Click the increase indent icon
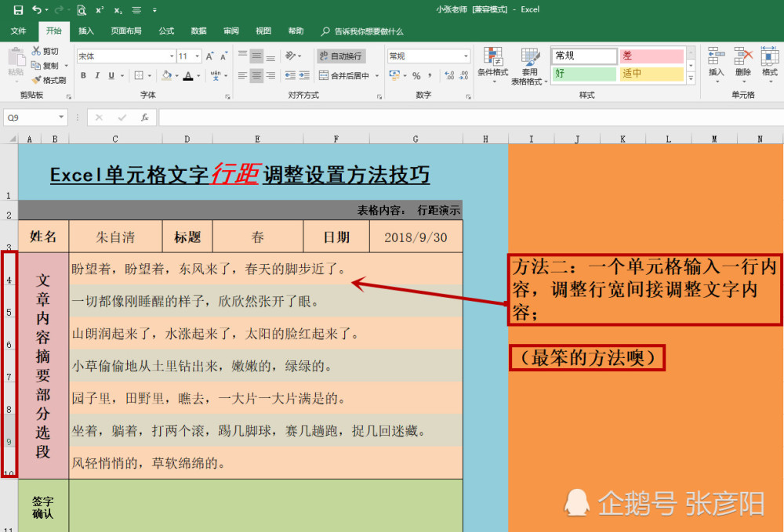The width and height of the screenshot is (784, 532). (x=304, y=75)
